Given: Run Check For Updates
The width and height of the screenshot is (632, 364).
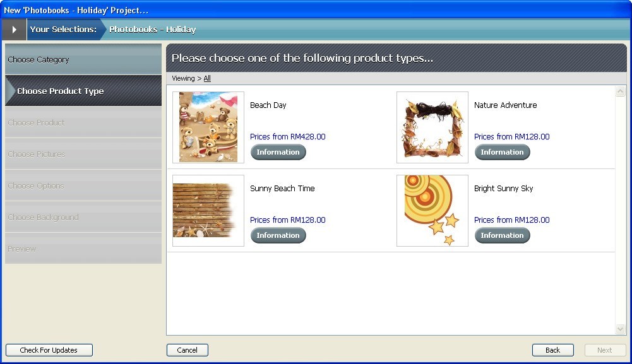Looking at the screenshot, I should coord(49,349).
